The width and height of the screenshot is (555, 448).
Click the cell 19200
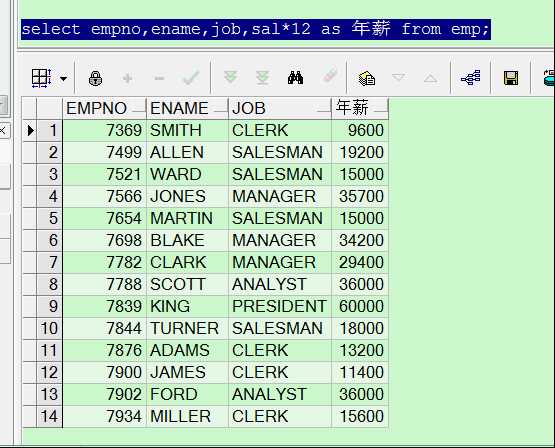point(360,153)
